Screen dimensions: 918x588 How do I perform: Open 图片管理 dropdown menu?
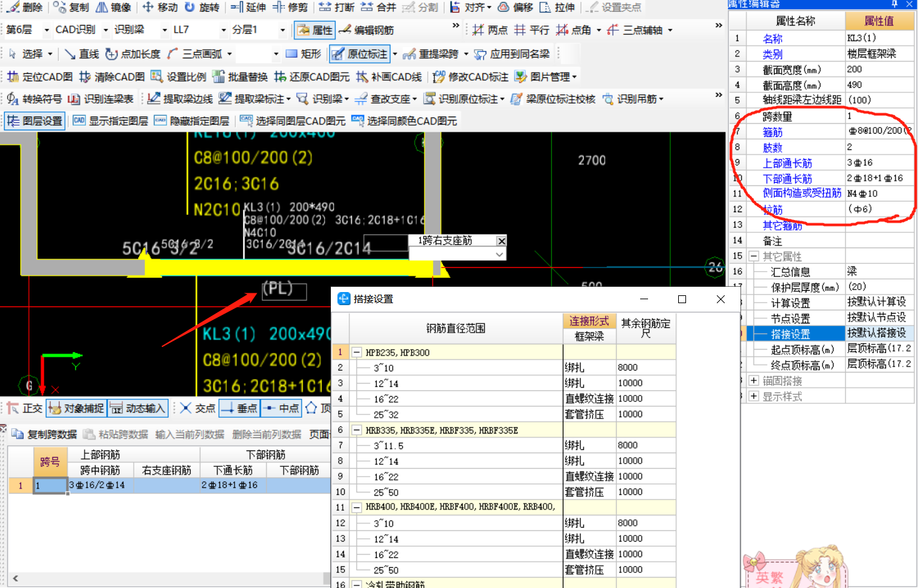pyautogui.click(x=546, y=77)
